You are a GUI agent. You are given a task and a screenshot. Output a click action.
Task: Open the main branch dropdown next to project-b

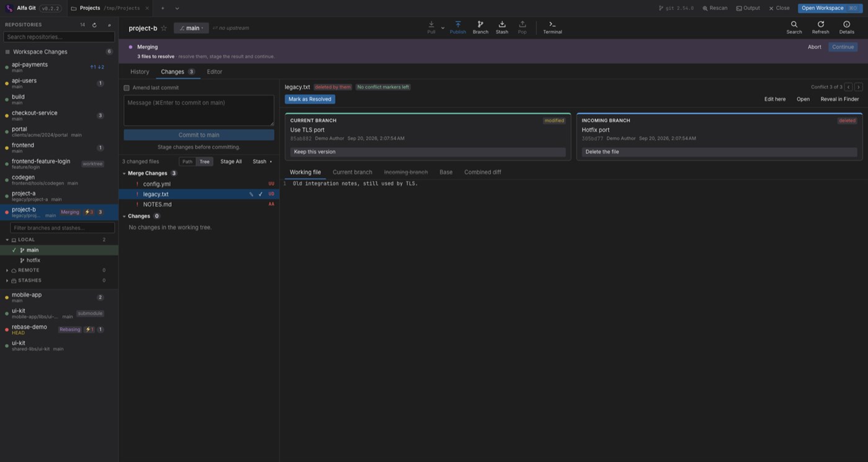point(191,28)
